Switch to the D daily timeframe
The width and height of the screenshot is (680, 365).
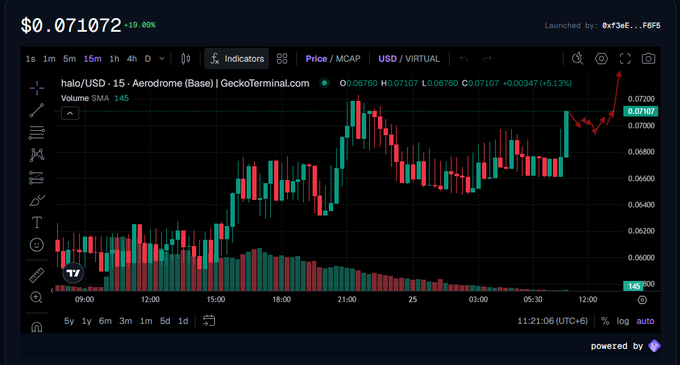tap(148, 59)
